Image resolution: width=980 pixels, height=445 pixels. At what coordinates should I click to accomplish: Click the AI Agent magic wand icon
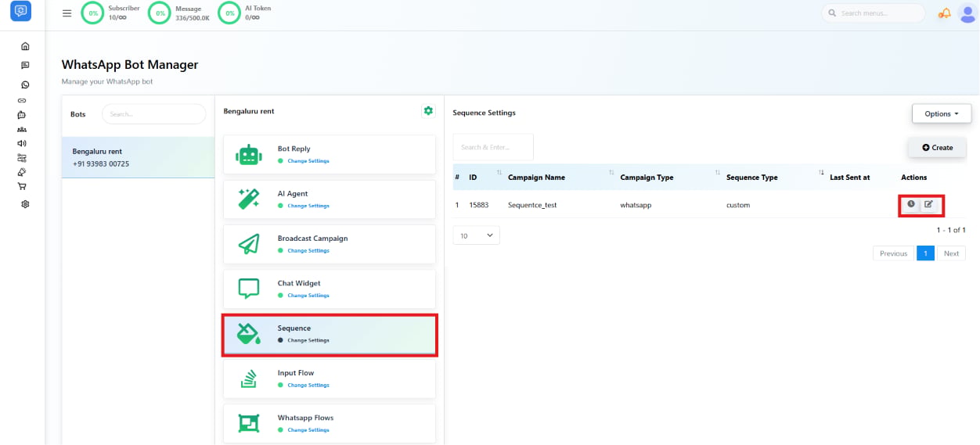(249, 199)
